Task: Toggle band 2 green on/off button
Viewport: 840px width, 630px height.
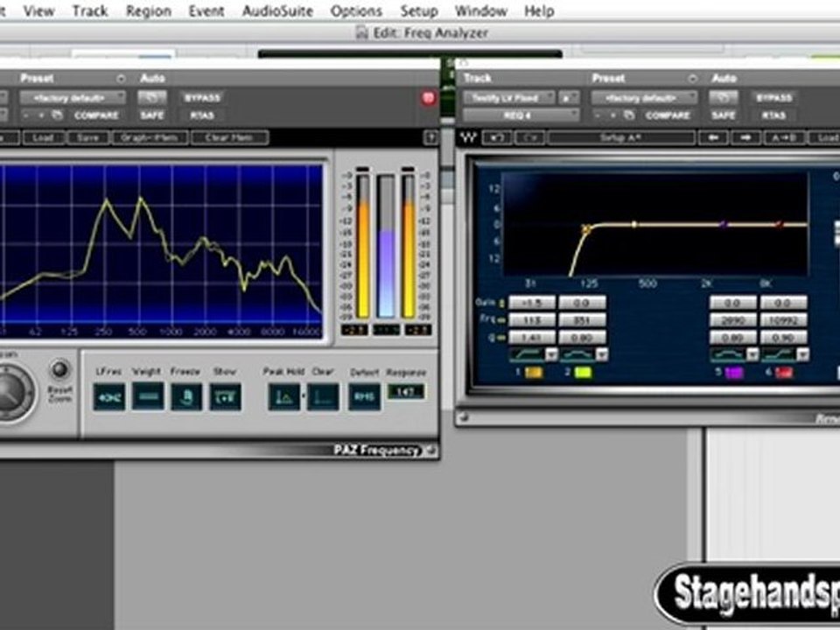Action: pos(583,373)
